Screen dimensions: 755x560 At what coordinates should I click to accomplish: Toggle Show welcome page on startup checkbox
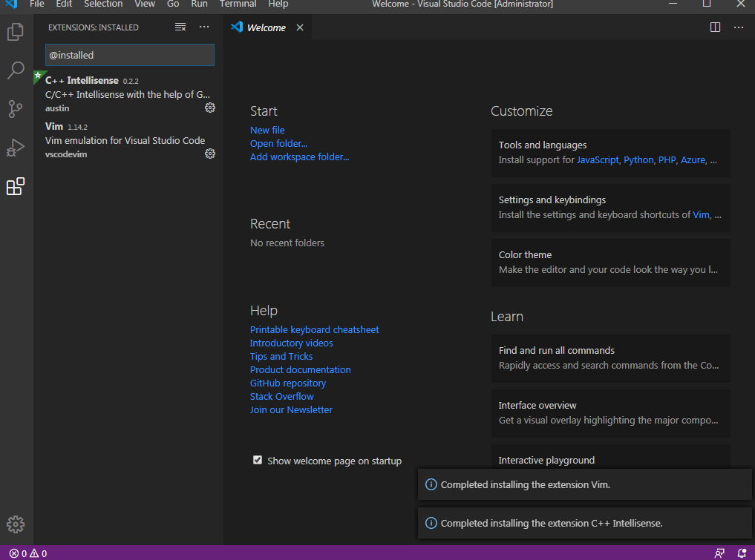point(258,461)
